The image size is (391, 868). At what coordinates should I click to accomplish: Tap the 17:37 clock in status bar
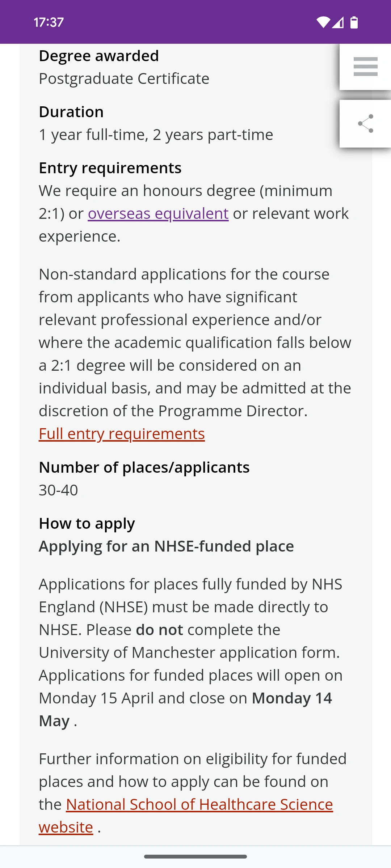click(49, 22)
